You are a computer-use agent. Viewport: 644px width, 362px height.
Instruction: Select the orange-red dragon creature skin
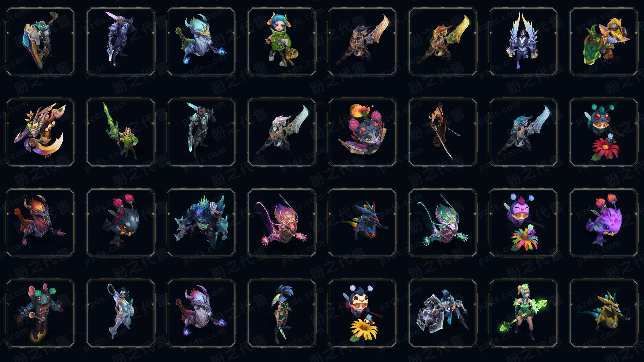[x=40, y=223]
